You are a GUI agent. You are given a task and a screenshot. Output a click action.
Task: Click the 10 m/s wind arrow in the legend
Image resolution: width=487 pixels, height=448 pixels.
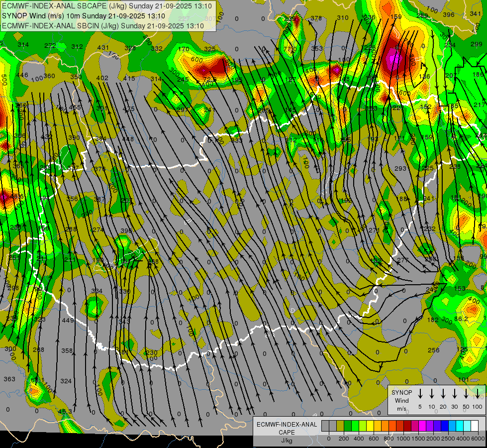click(x=432, y=393)
